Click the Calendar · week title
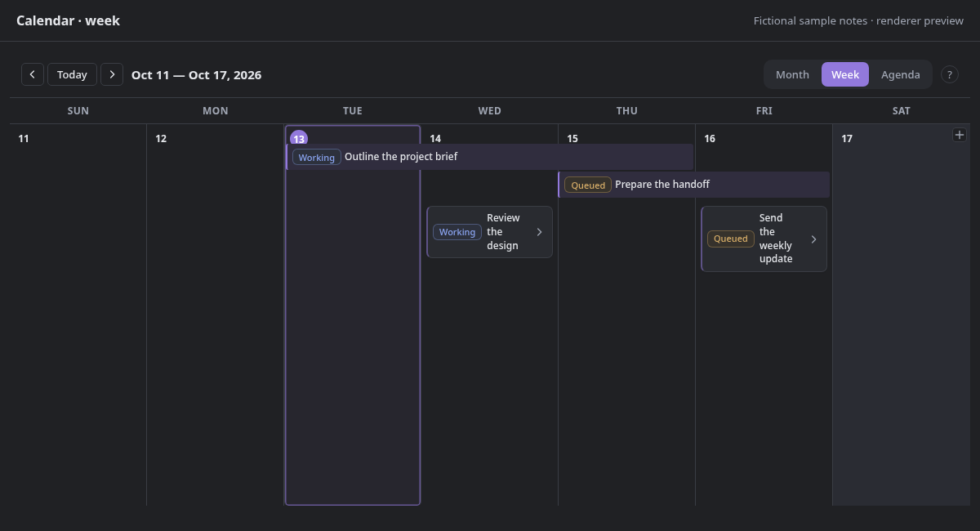 click(x=69, y=20)
